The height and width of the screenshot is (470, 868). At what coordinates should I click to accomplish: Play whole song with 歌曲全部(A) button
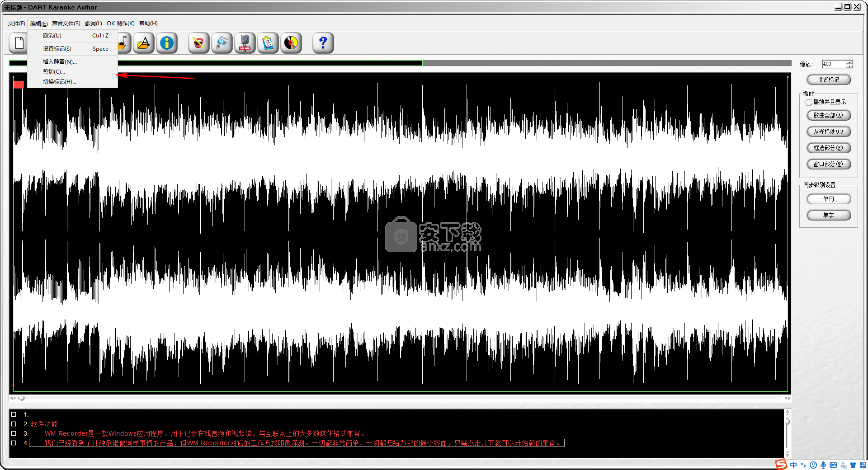829,115
